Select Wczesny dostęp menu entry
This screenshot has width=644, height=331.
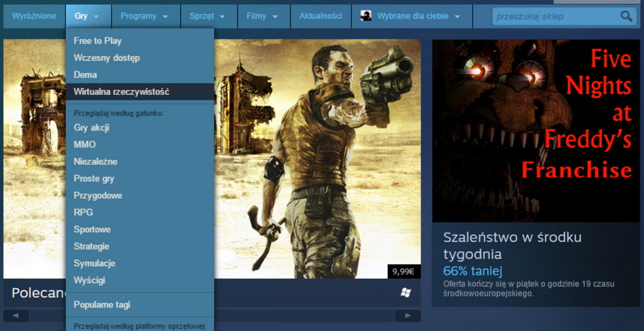tap(140, 58)
